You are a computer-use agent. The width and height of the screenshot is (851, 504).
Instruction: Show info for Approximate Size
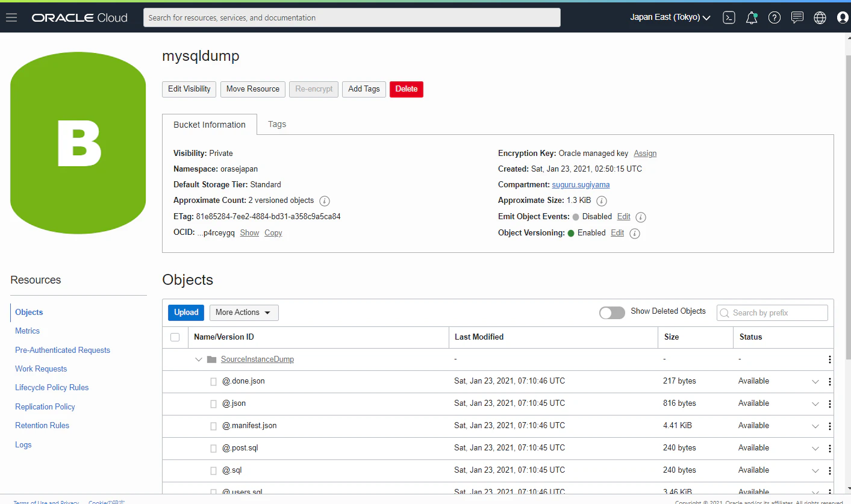click(601, 201)
